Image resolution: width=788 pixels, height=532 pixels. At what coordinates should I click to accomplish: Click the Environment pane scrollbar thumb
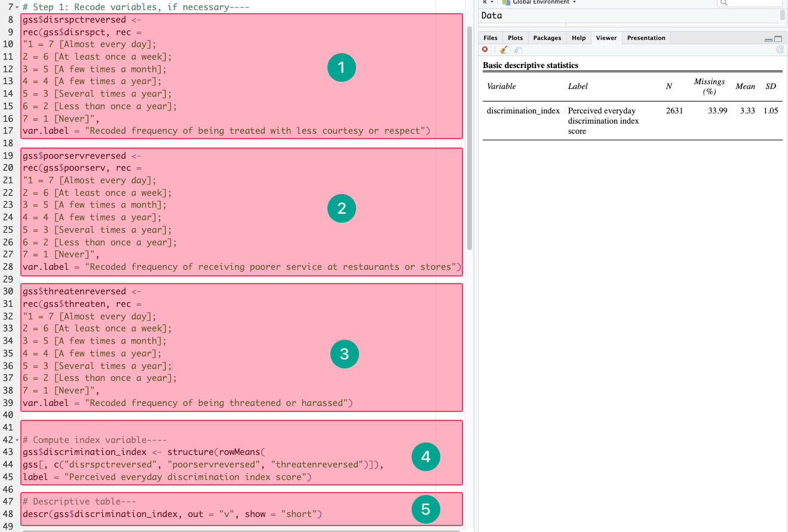click(781, 16)
